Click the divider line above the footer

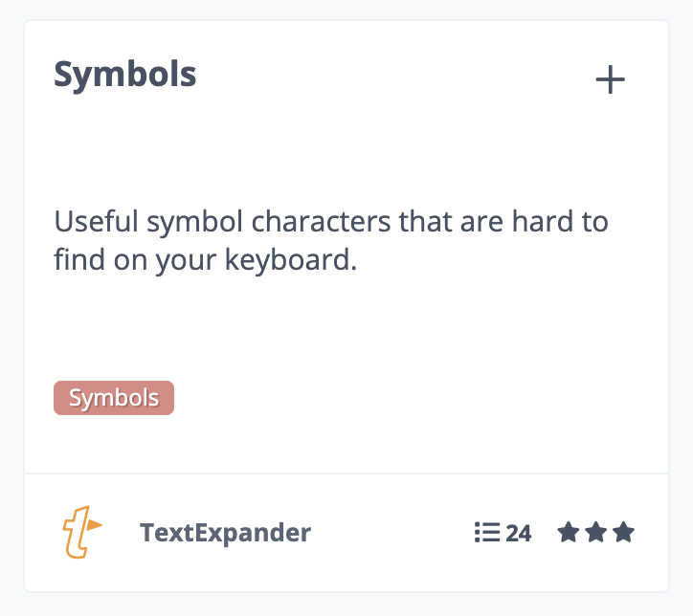point(346,473)
